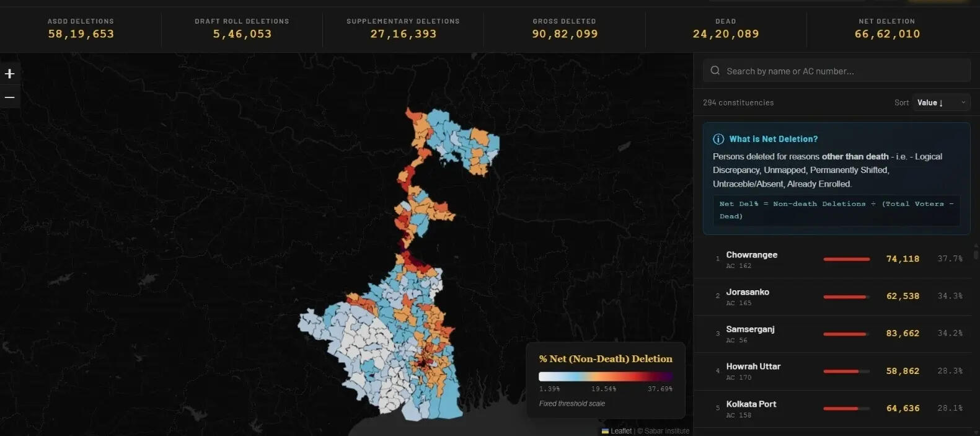Open the Sort by Value dropdown
The image size is (980, 436).
click(x=941, y=103)
